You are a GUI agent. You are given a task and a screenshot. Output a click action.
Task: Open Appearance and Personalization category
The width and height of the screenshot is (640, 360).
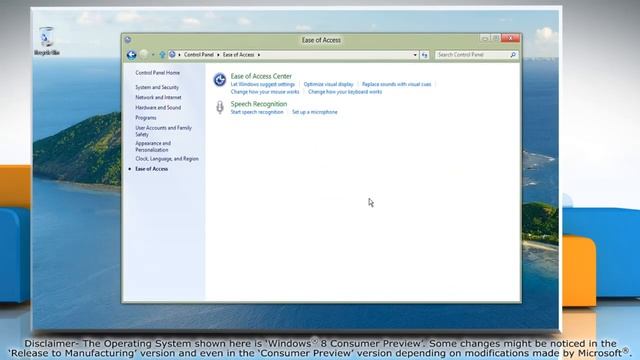pos(153,147)
